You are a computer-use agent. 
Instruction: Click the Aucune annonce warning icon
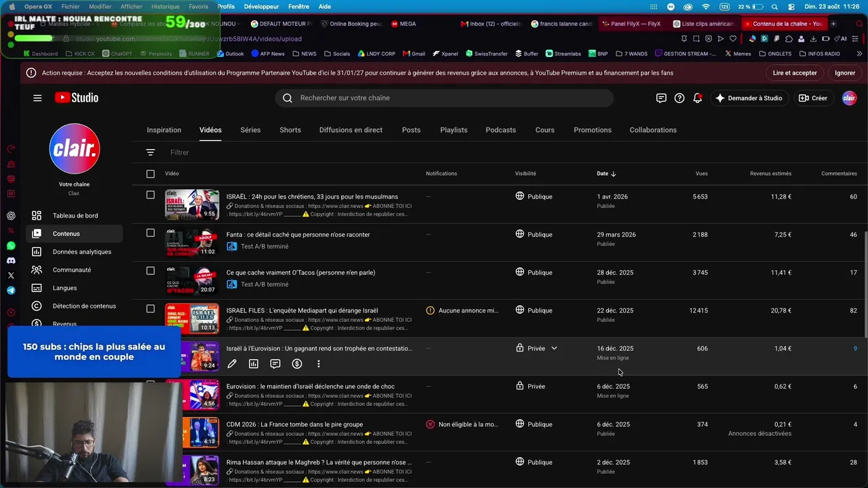(430, 310)
